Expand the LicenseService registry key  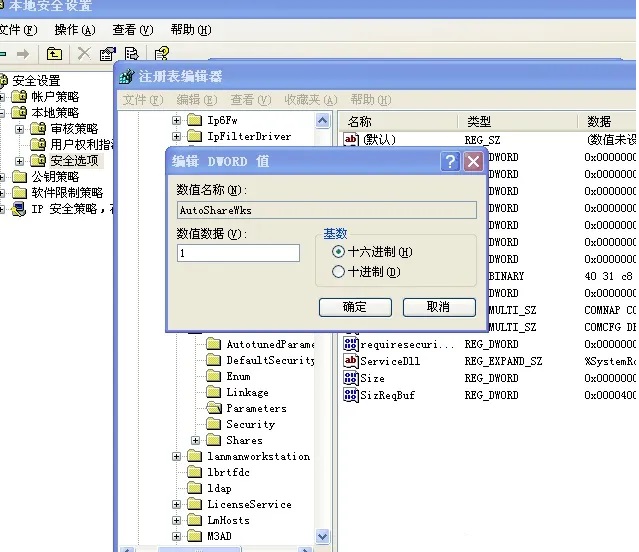(176, 504)
